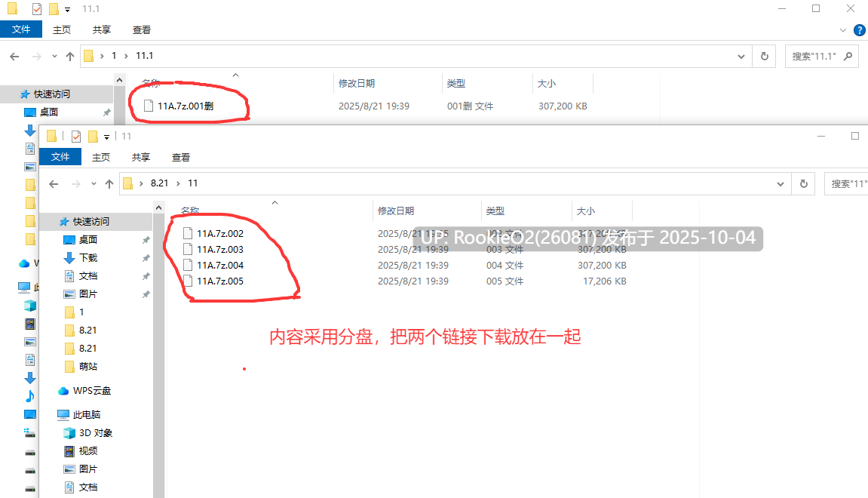
Task: Go up one level in 11.1 window
Action: point(69,56)
